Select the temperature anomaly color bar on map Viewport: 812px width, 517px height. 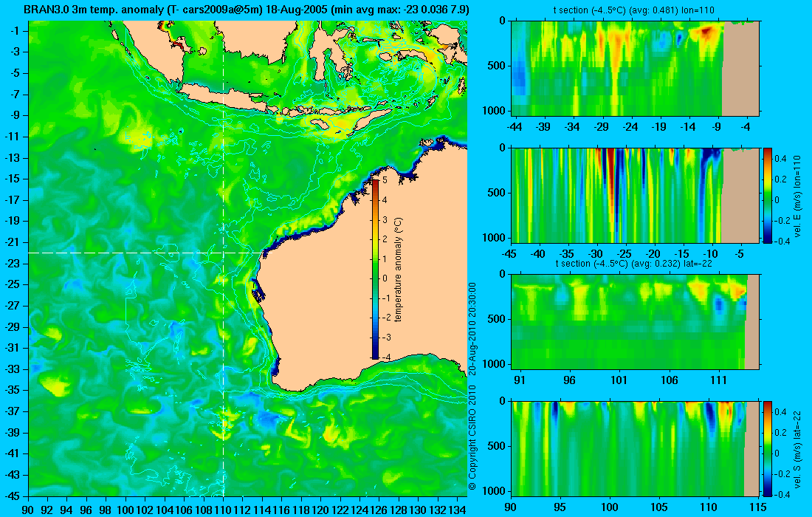click(376, 269)
